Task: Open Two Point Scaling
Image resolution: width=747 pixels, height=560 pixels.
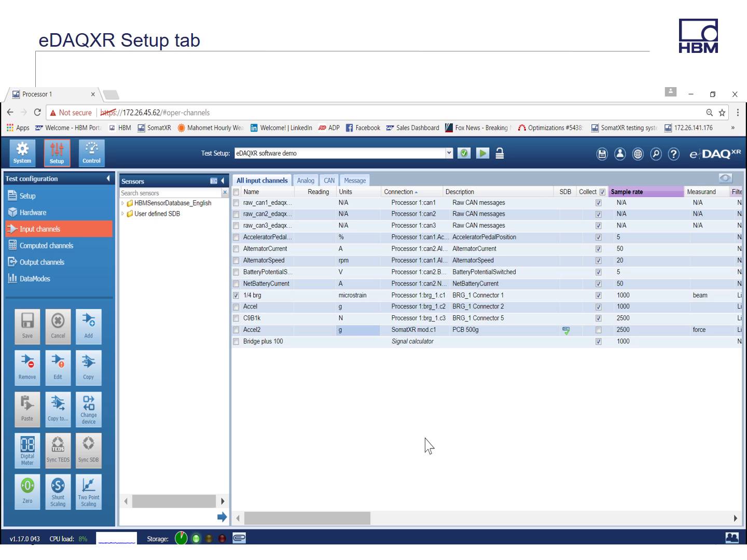Action: click(89, 492)
